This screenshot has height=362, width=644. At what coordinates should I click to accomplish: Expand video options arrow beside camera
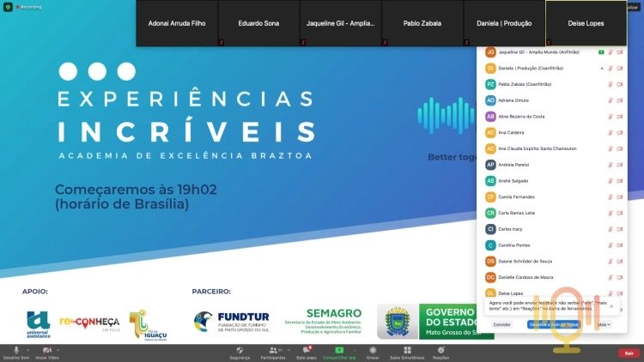(x=58, y=350)
